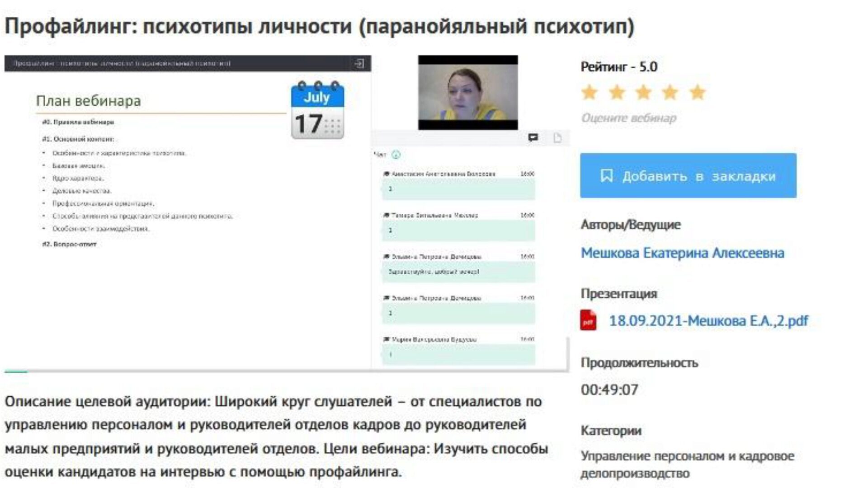Screen dimensions: 868x488
Task: Click the second rating star
Action: pos(617,92)
